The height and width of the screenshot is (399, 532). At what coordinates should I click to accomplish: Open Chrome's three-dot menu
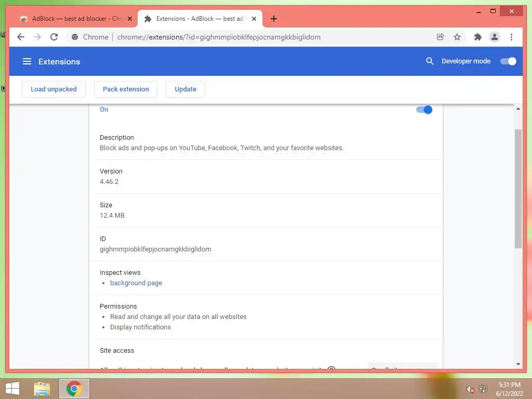click(511, 37)
